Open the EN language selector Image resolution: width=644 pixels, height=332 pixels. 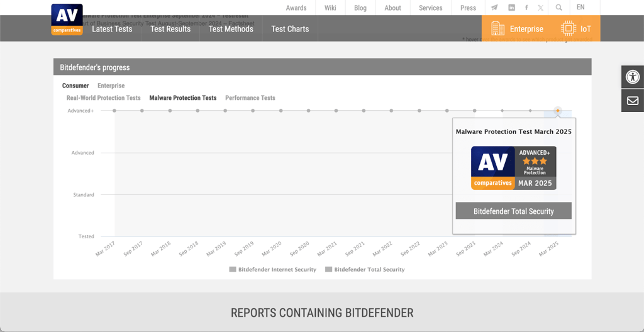click(x=580, y=8)
